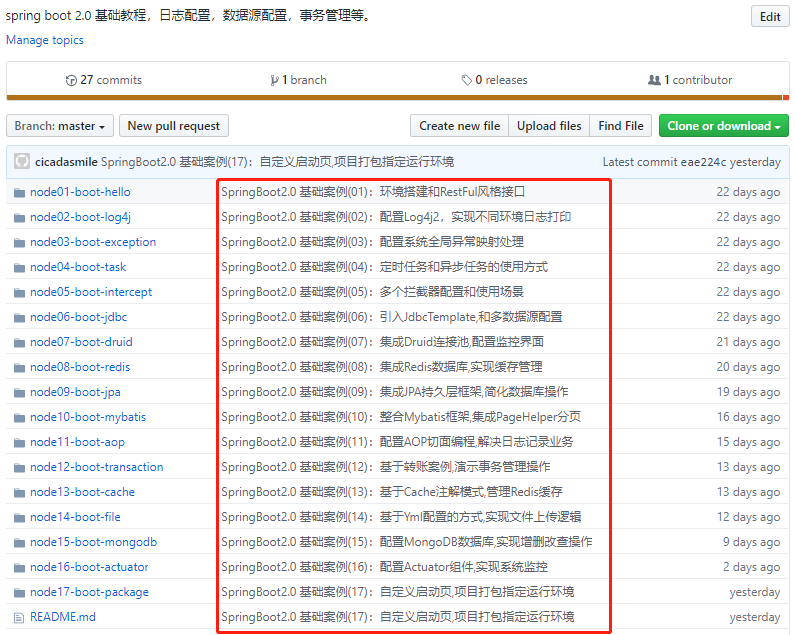Open the node04-boot-task folder
This screenshot has height=635, width=795.
click(x=78, y=267)
